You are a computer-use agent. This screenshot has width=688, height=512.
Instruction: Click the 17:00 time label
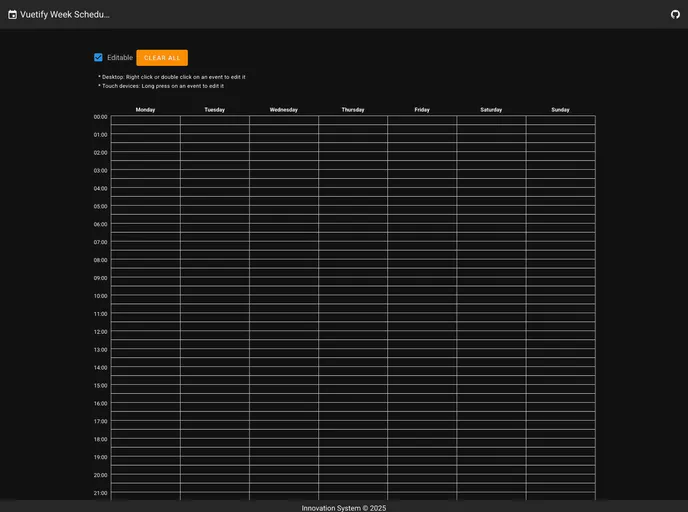(100, 422)
